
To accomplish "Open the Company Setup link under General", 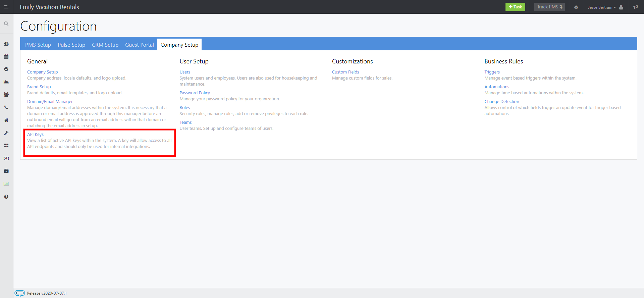I will click(43, 72).
